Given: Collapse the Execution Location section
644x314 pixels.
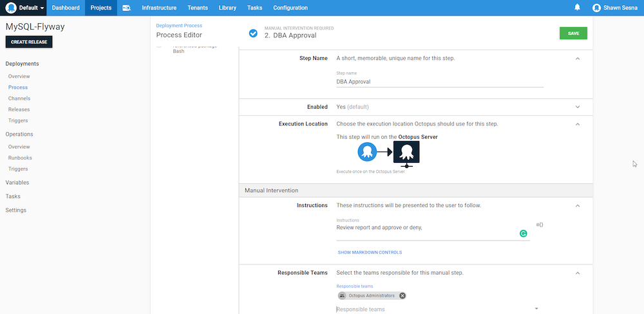Looking at the screenshot, I should tap(578, 124).
